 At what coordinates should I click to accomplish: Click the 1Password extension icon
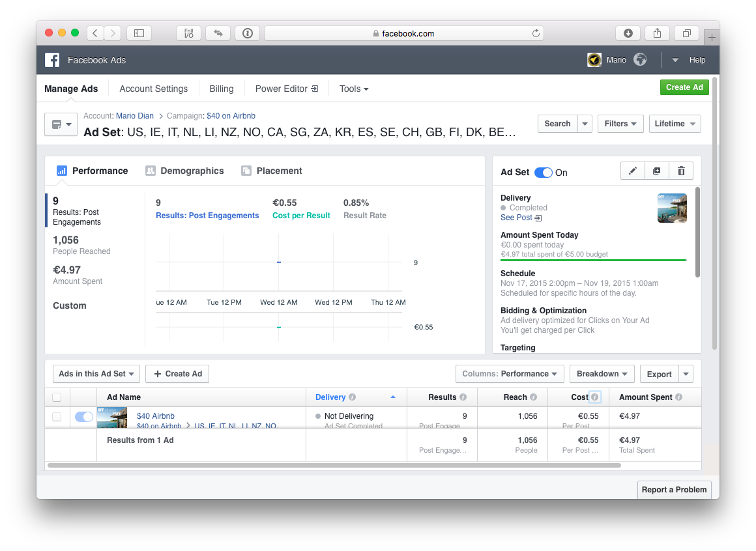point(248,33)
